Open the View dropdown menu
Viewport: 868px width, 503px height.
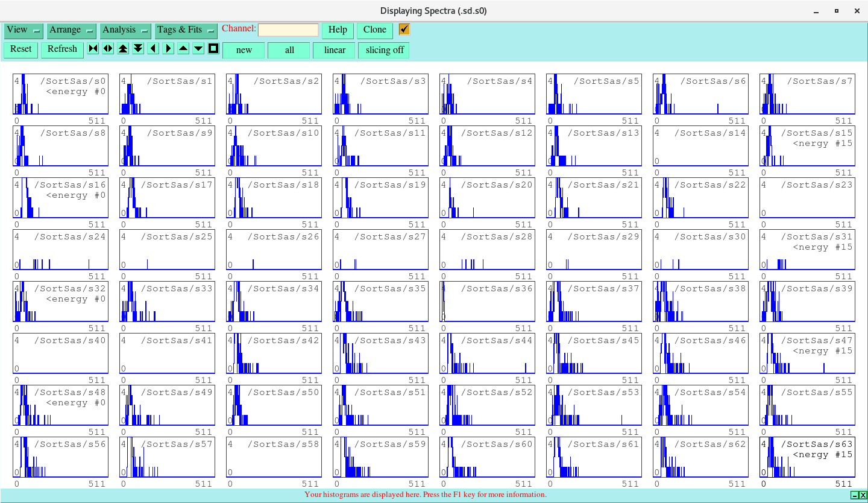(23, 30)
